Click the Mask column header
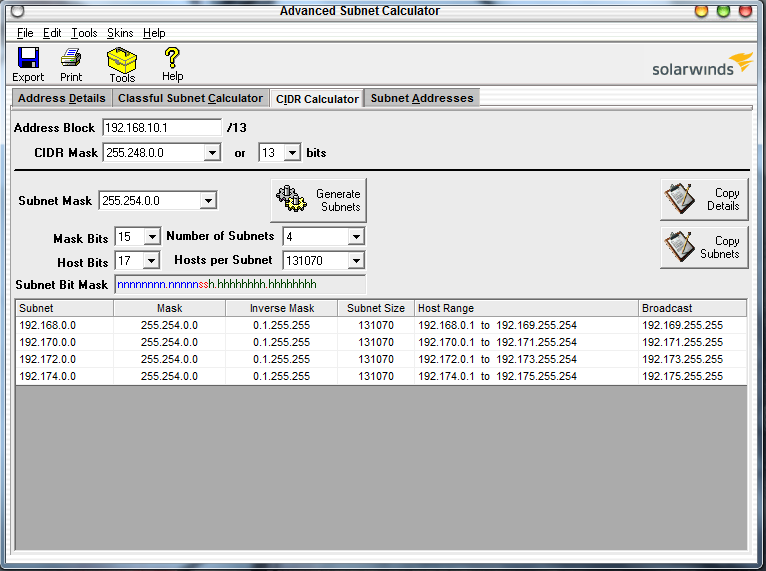This screenshot has width=766, height=571. (x=169, y=308)
